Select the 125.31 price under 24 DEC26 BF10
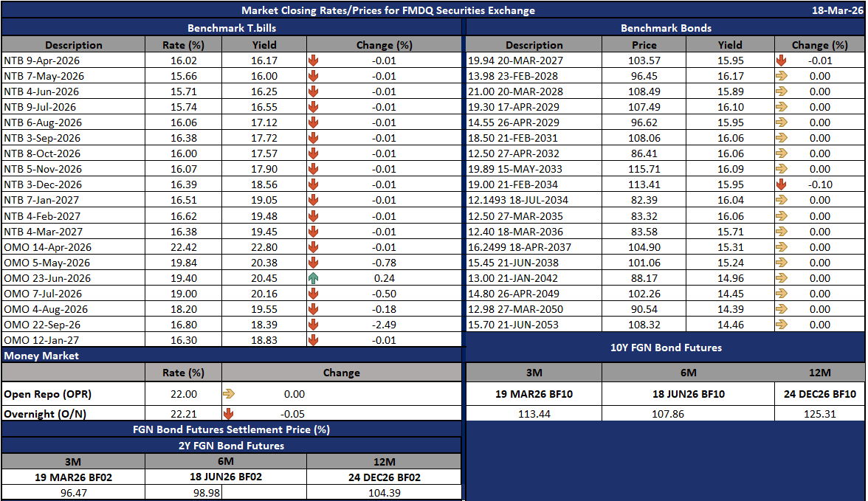868x501 pixels. tap(819, 413)
